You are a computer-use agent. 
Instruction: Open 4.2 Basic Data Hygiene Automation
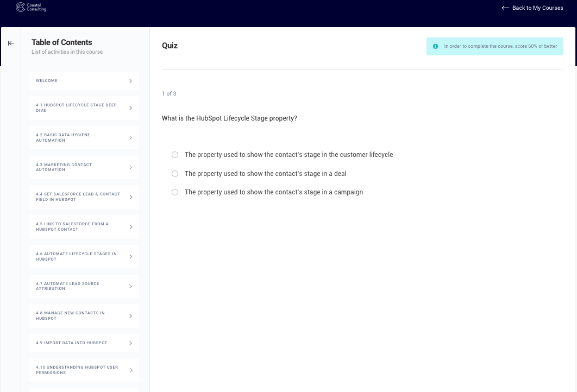(x=84, y=138)
